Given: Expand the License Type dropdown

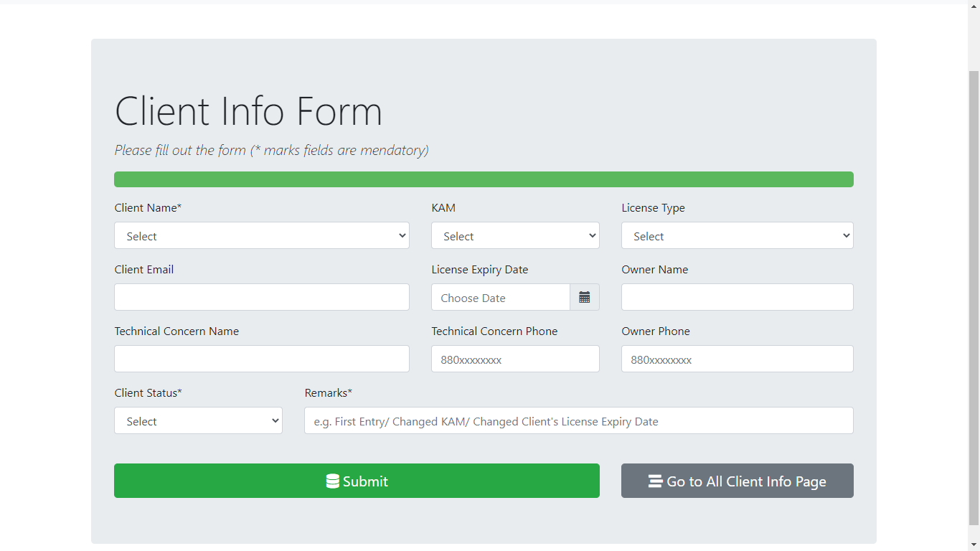Looking at the screenshot, I should (738, 235).
